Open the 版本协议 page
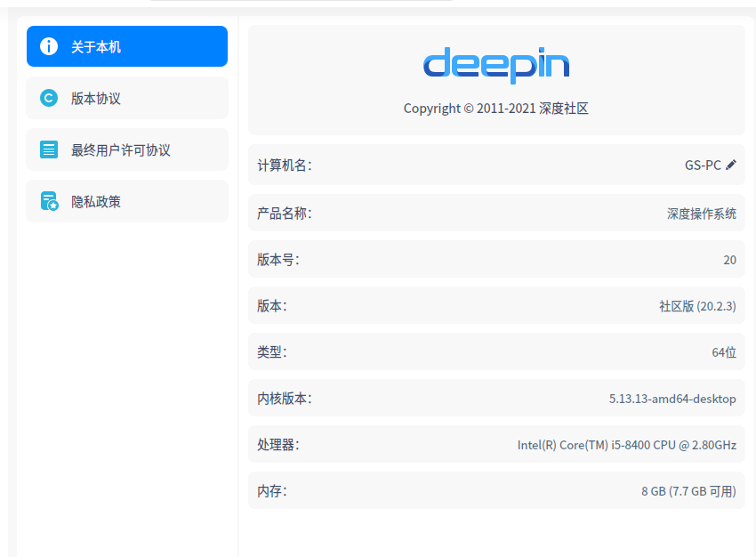 point(127,98)
